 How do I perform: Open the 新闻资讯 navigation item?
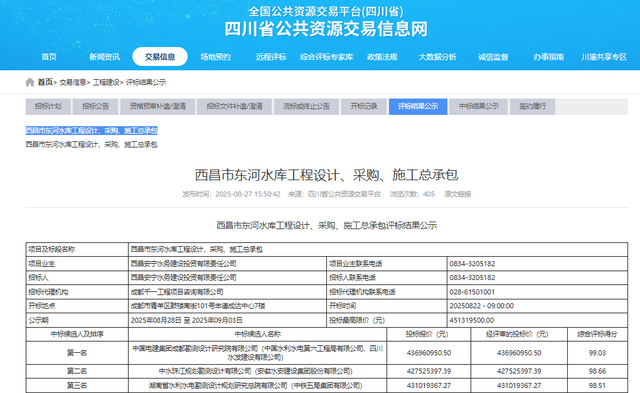tap(104, 57)
